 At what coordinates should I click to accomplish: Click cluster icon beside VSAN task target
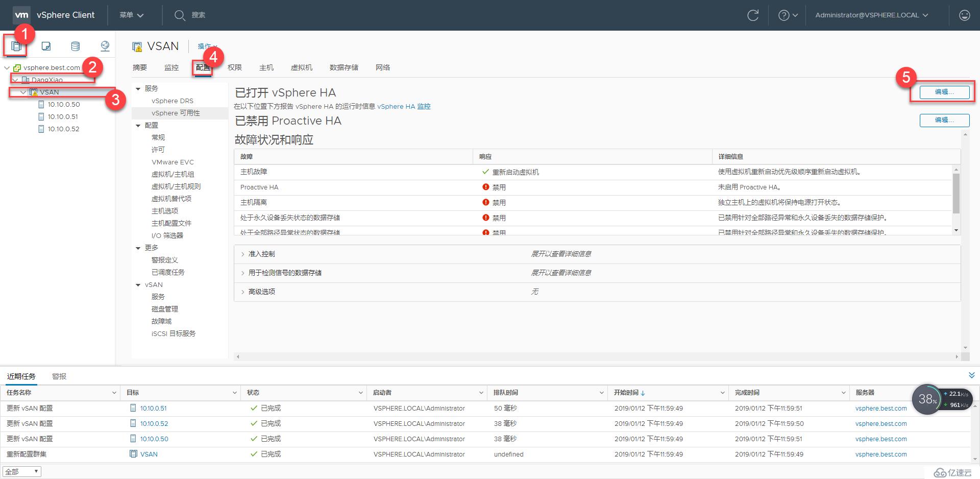pyautogui.click(x=133, y=454)
